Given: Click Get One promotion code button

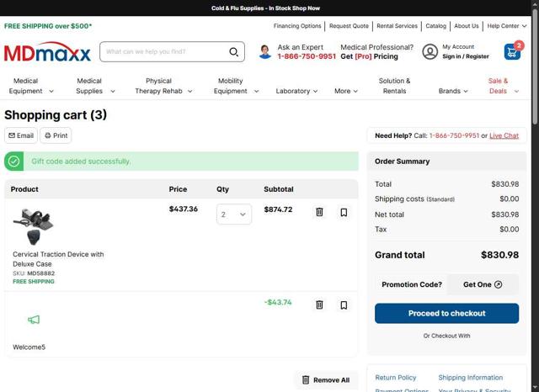Looking at the screenshot, I should [x=483, y=284].
